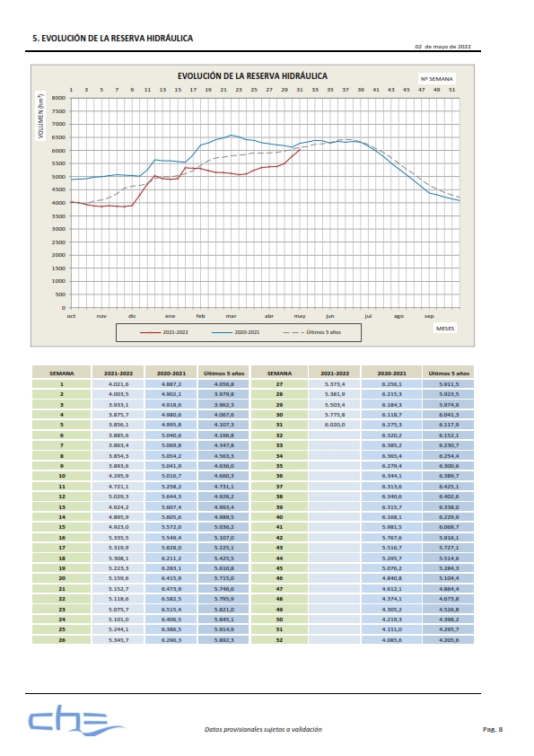Click the 'Nº SEMANA' label on chart

point(437,79)
